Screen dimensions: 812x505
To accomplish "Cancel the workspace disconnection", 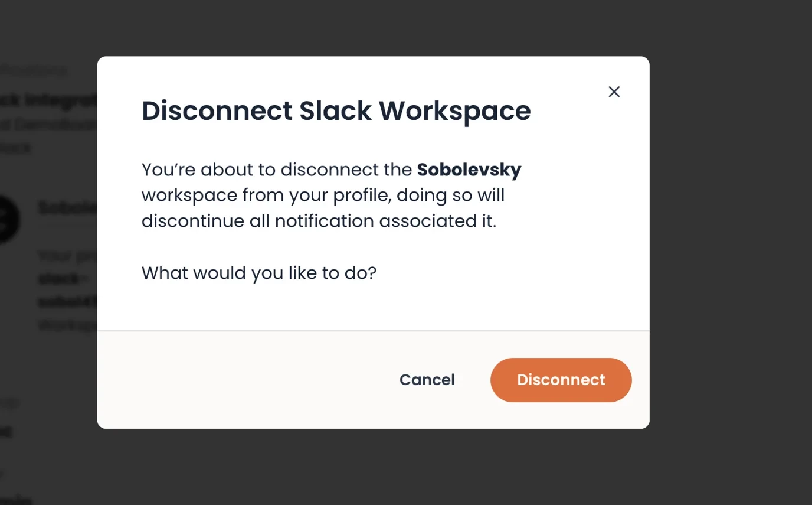I will tap(427, 380).
